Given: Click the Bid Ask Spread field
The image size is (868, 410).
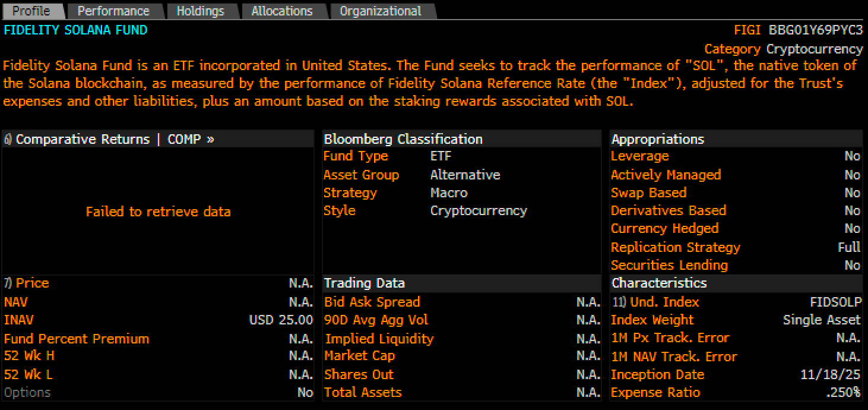Looking at the screenshot, I should tap(372, 302).
